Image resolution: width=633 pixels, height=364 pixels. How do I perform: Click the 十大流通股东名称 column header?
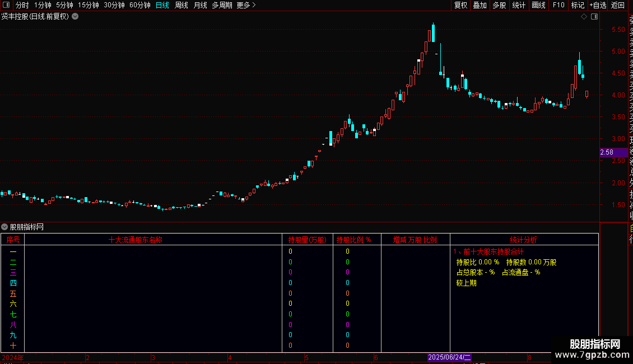136,240
